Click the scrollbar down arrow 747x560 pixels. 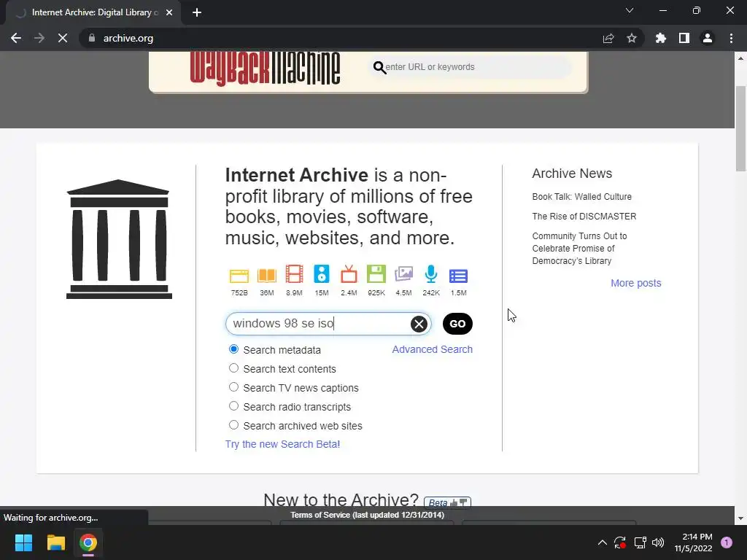(740, 518)
